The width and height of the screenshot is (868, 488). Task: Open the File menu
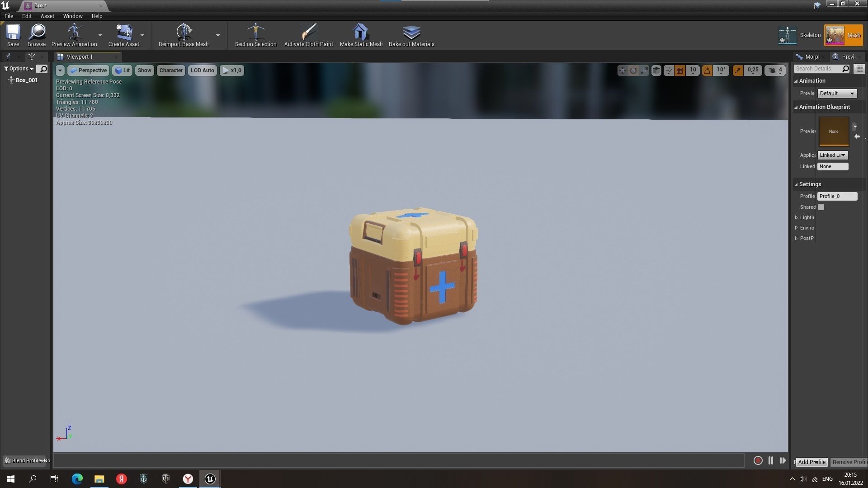(9, 16)
